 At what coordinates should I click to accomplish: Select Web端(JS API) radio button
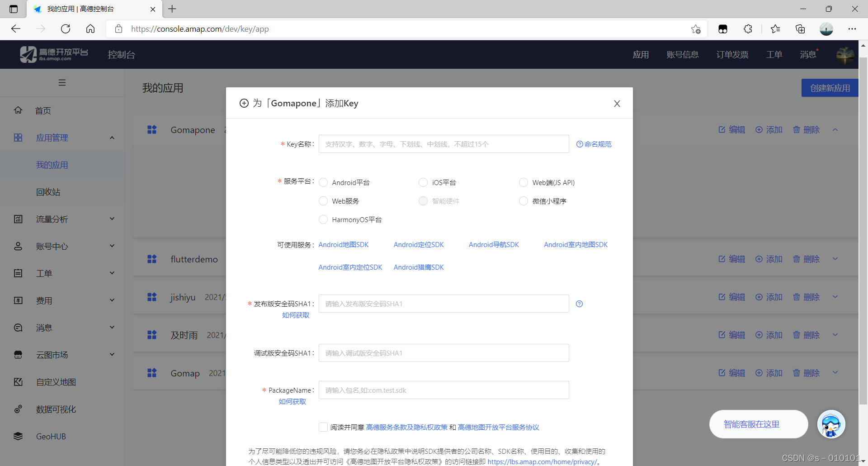[524, 182]
